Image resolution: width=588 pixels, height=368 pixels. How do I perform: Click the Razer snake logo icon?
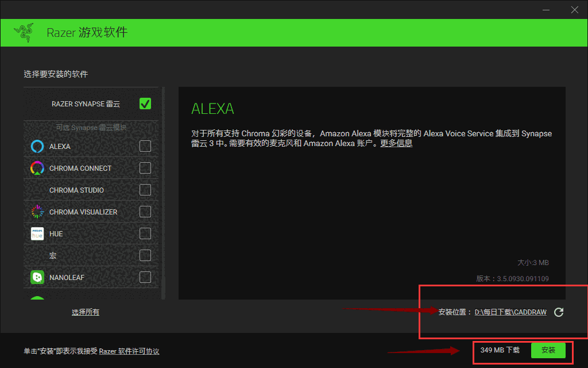pyautogui.click(x=24, y=32)
